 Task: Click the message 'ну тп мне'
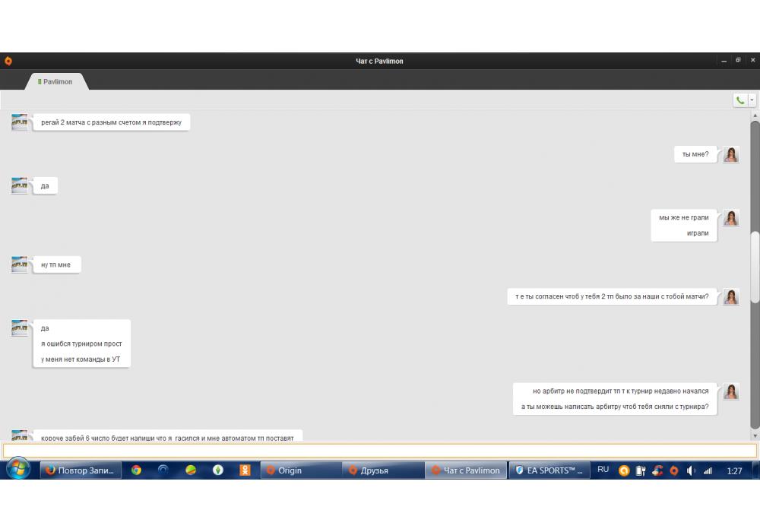[55, 264]
